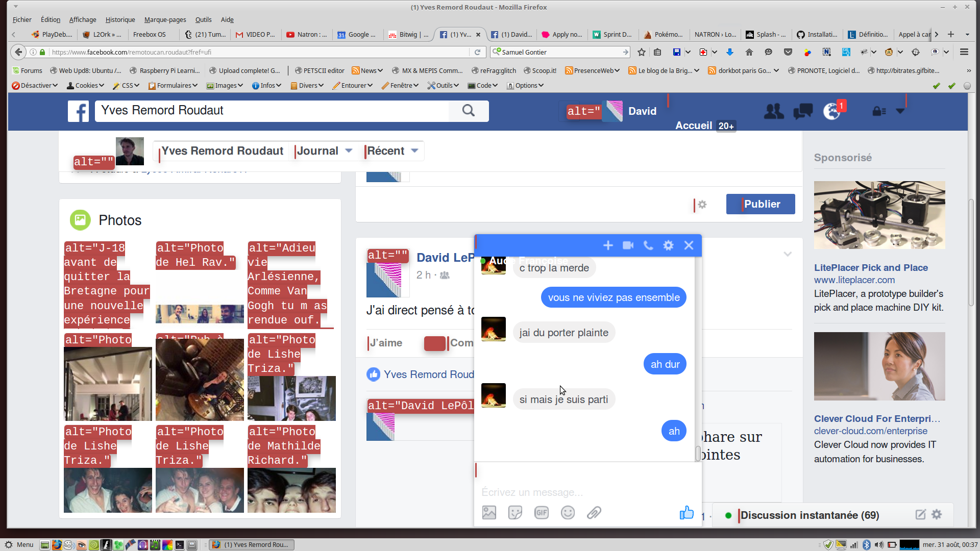Open the emoji picker in chat
This screenshot has width=980, height=551.
(x=568, y=512)
